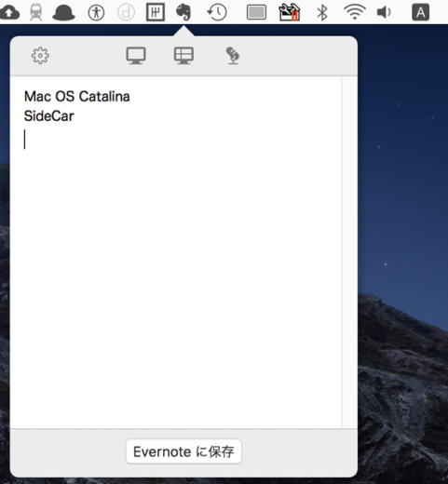
Task: Open the volume control in menu bar
Action: (x=384, y=12)
